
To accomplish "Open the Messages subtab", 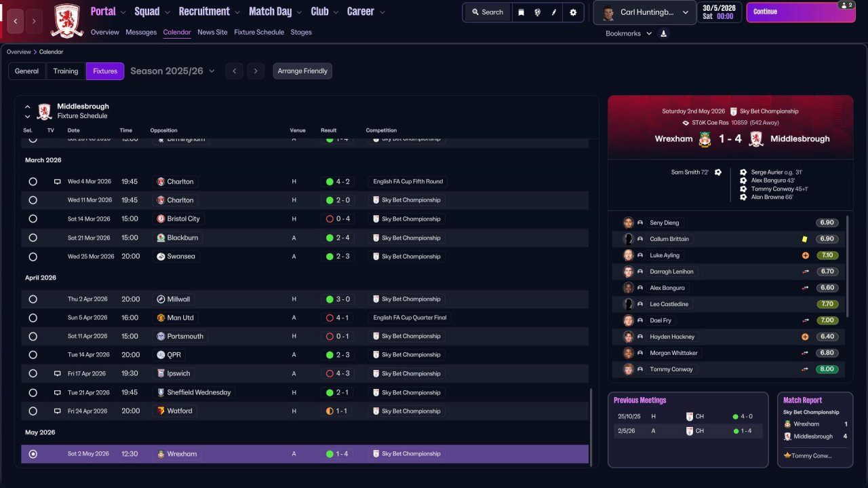I will [141, 32].
